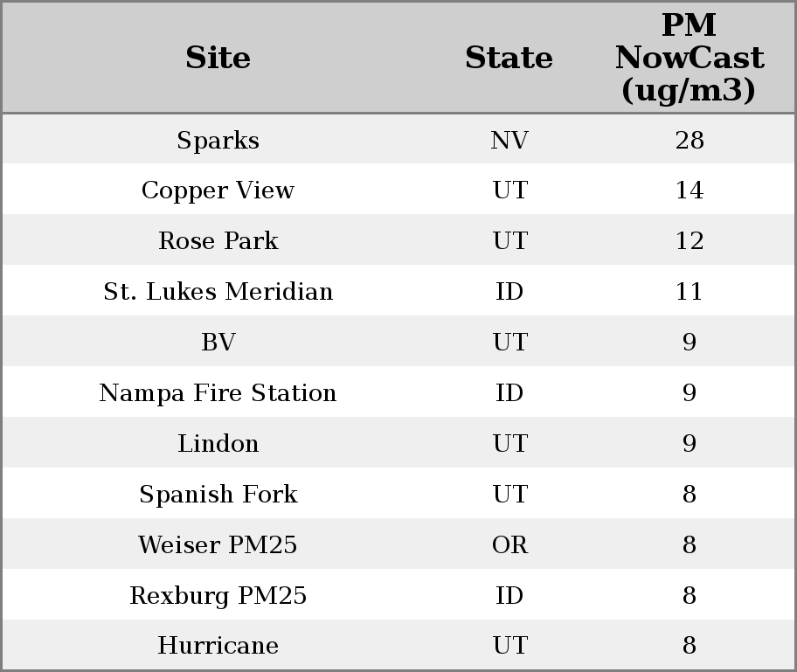797x672 pixels.
Task: Select PM value 11 for St. Lukes Meridian
Action: point(689,292)
